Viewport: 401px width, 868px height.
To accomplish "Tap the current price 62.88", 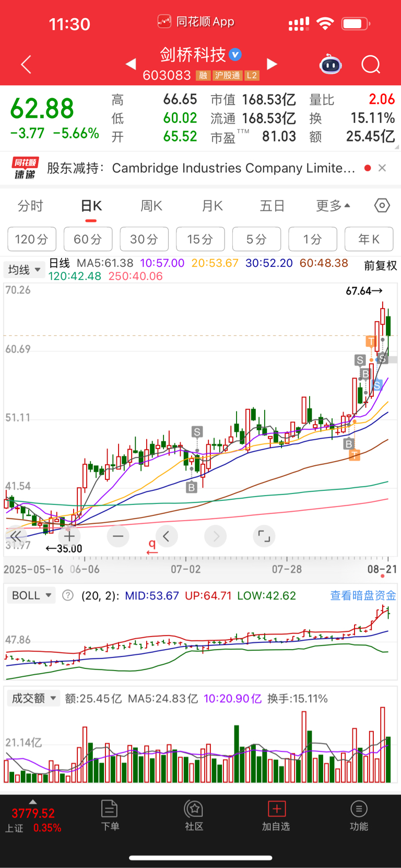I will [x=42, y=109].
